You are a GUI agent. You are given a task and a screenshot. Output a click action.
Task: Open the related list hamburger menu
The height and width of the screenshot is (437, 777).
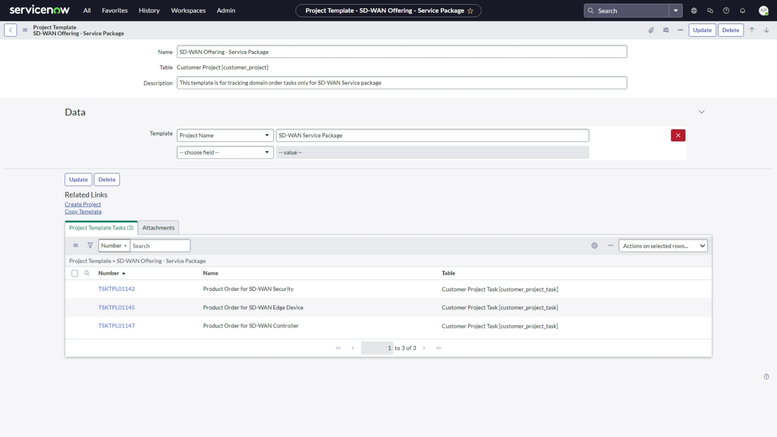(75, 245)
